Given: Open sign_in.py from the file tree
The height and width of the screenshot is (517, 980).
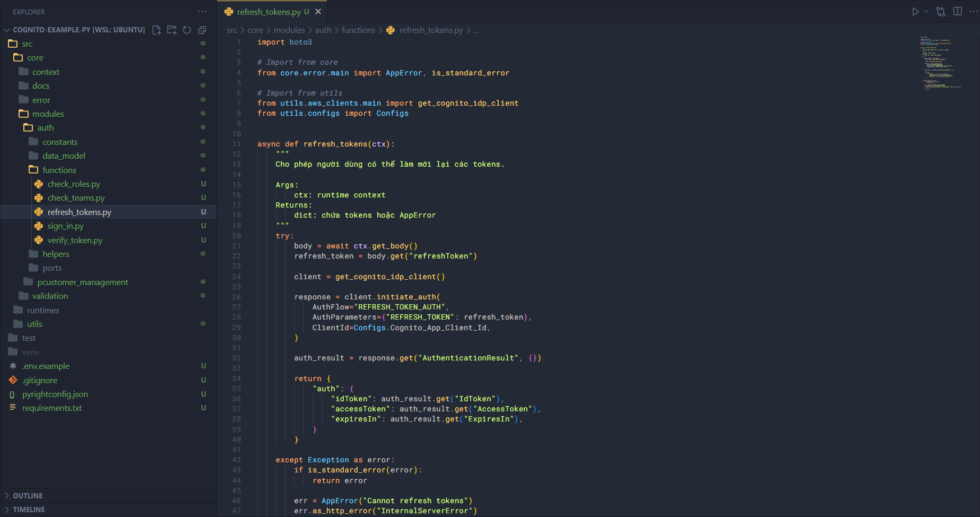Looking at the screenshot, I should click(x=65, y=226).
